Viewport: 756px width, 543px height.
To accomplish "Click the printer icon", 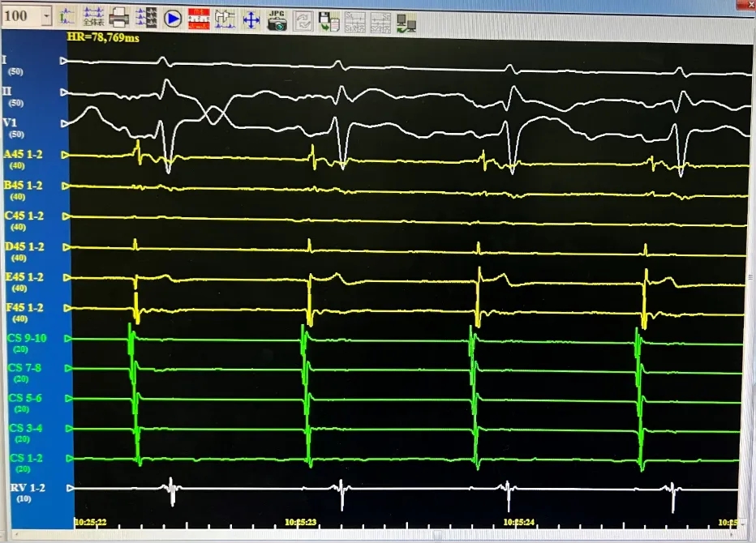I will click(118, 19).
